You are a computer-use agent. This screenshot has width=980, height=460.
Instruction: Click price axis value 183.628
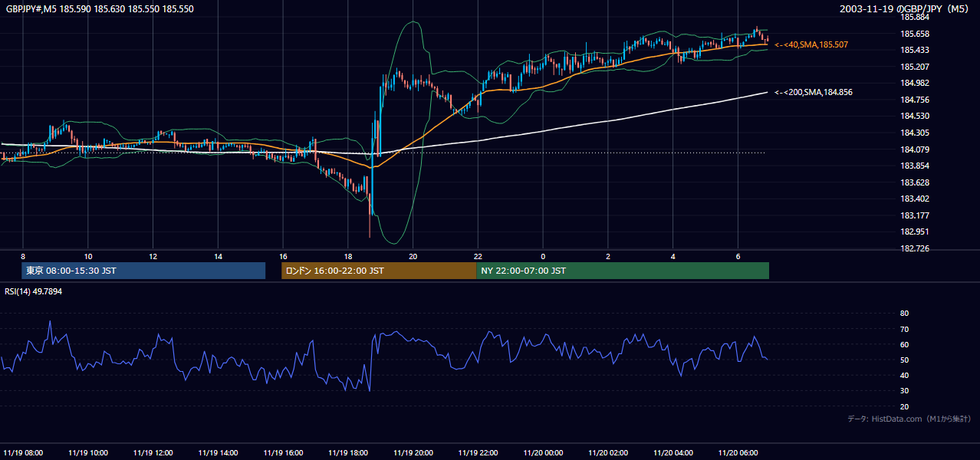(914, 182)
